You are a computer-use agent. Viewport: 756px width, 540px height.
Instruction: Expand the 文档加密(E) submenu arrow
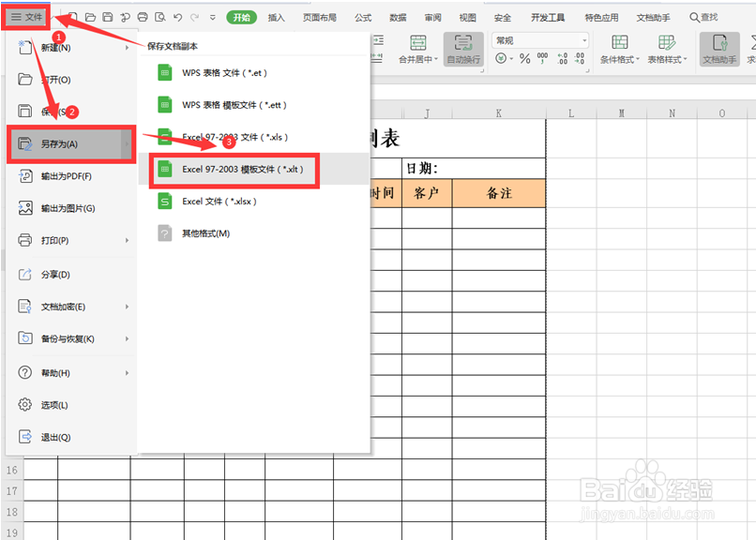click(127, 307)
